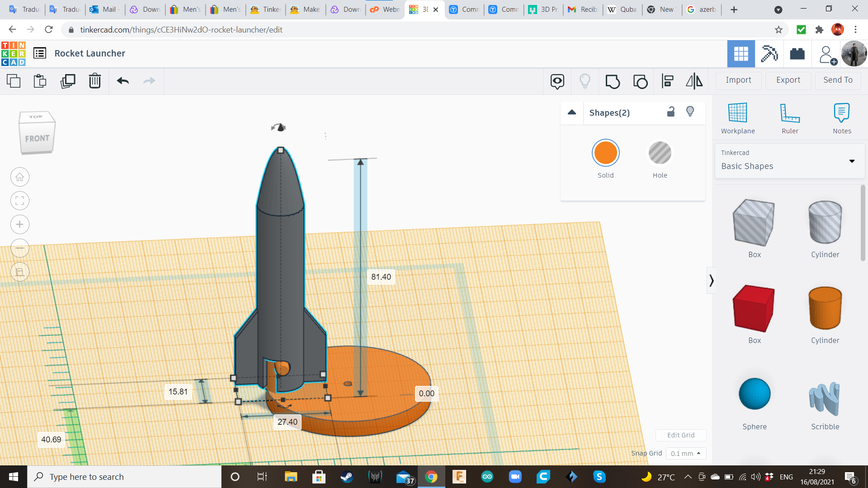Image resolution: width=868 pixels, height=488 pixels.
Task: Click the Group shapes icon
Action: point(613,81)
